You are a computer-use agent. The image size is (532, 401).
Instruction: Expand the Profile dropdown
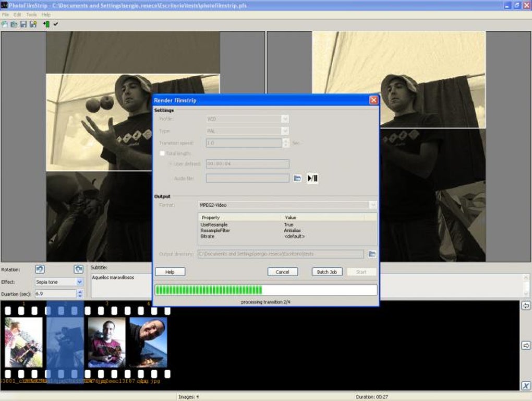coord(285,119)
